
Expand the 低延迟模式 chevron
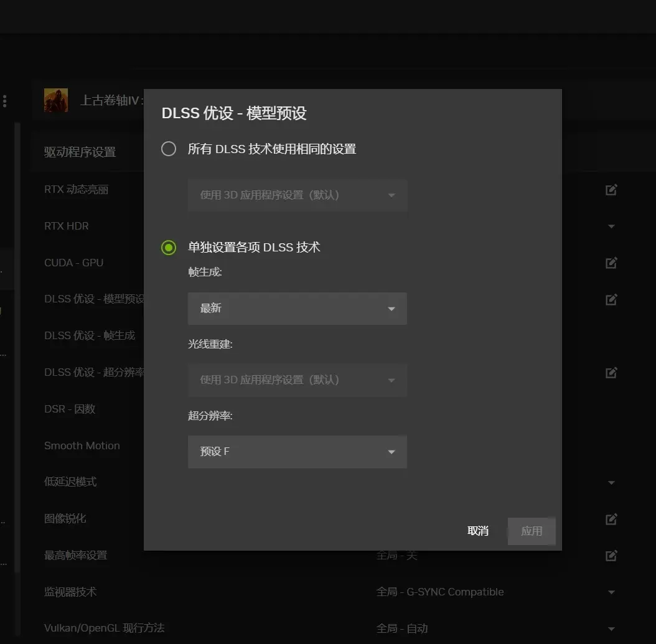pos(611,482)
